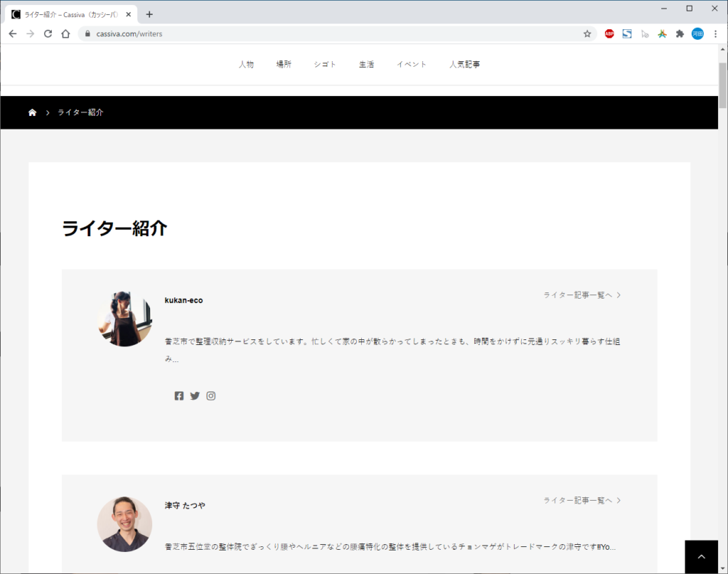Click kukan-eco's profile photo
The width and height of the screenshot is (728, 574).
coord(124,319)
